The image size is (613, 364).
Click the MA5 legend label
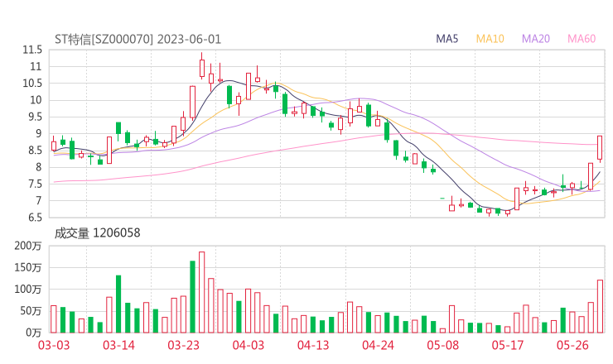[x=446, y=39]
